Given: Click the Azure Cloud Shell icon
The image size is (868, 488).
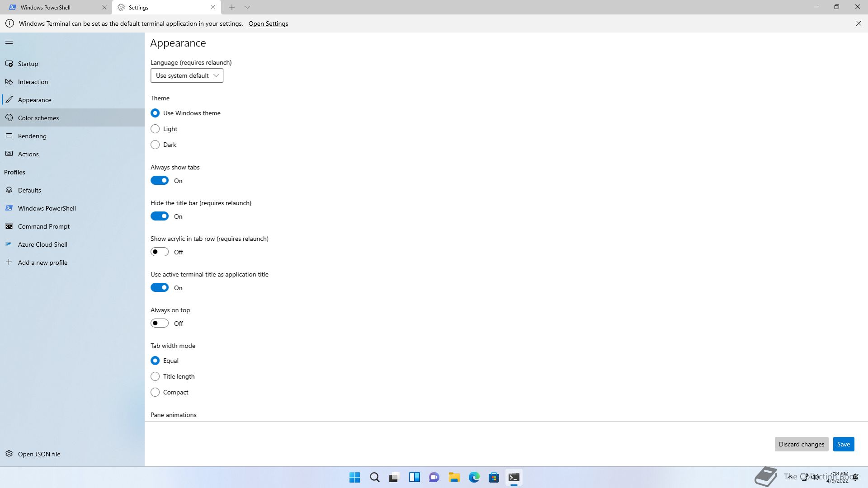Looking at the screenshot, I should pos(9,244).
